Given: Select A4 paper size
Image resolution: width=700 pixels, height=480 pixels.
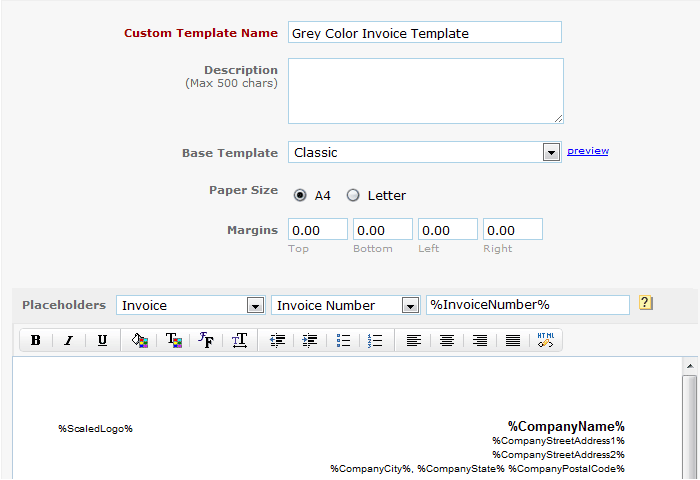Looking at the screenshot, I should pos(300,196).
